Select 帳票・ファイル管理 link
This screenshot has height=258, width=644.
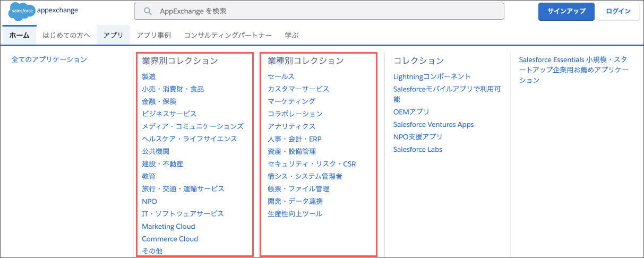coord(298,188)
